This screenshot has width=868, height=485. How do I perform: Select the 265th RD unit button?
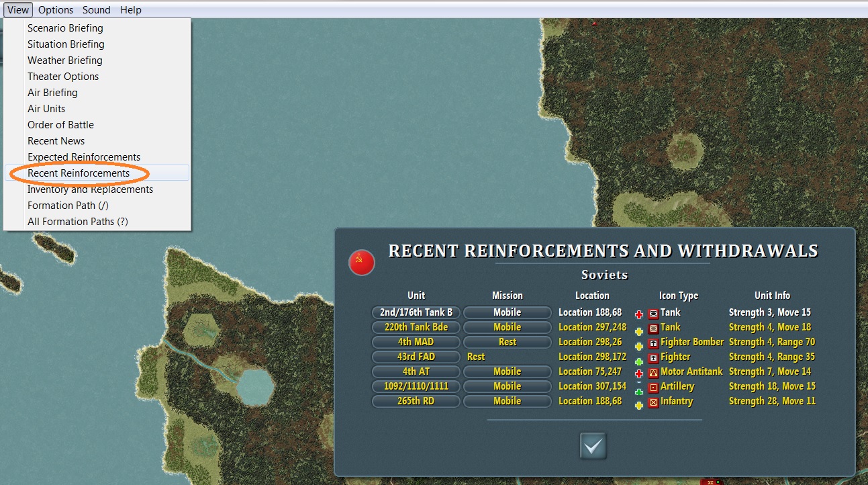416,401
